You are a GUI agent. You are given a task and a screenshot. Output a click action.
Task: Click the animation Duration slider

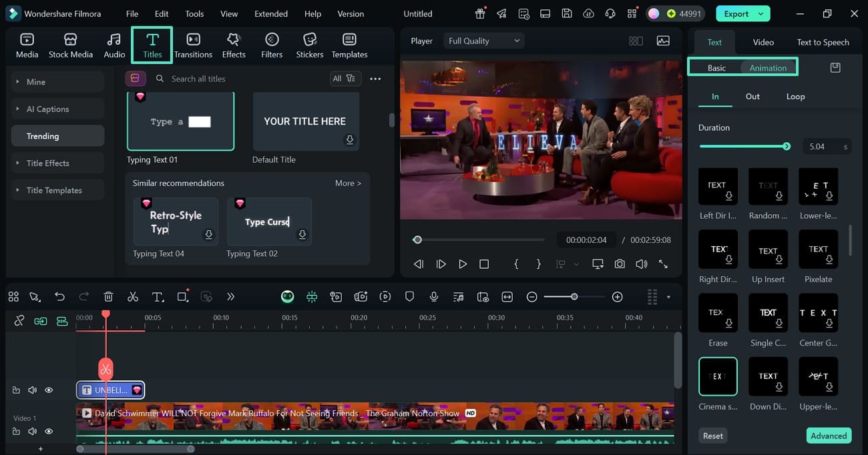pos(744,146)
